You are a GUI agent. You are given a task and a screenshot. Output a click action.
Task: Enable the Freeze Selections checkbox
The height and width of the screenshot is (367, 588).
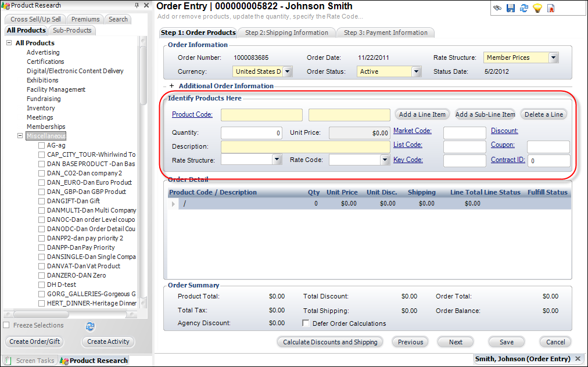6,325
